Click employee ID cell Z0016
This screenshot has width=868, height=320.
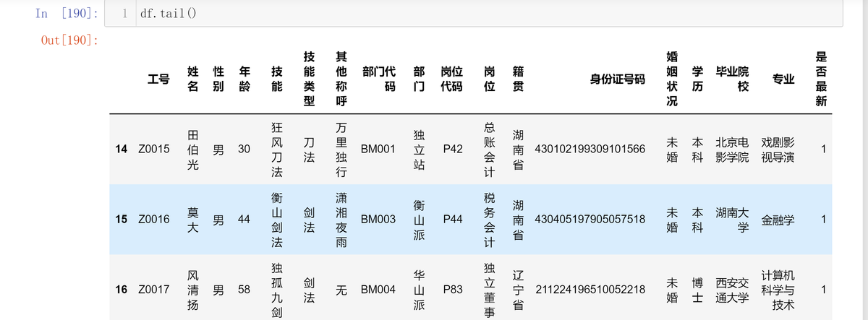(154, 219)
